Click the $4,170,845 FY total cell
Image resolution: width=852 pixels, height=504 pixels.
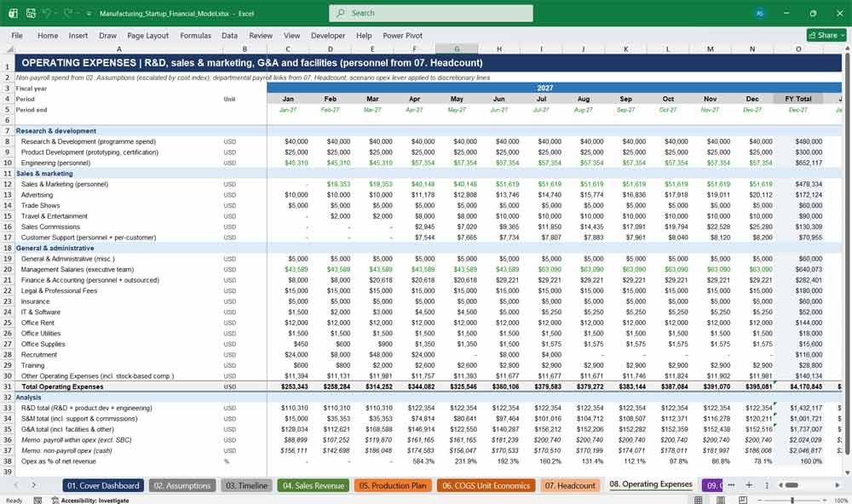(x=798, y=387)
